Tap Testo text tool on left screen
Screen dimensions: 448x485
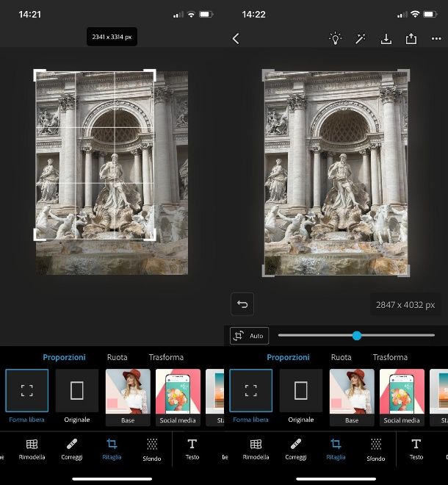tap(192, 450)
